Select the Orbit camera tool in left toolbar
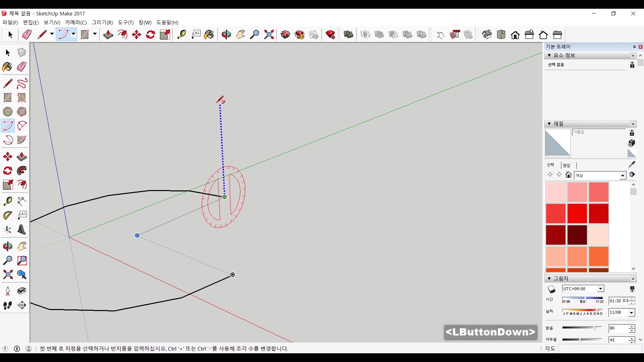This screenshot has width=644, height=362. [x=7, y=246]
